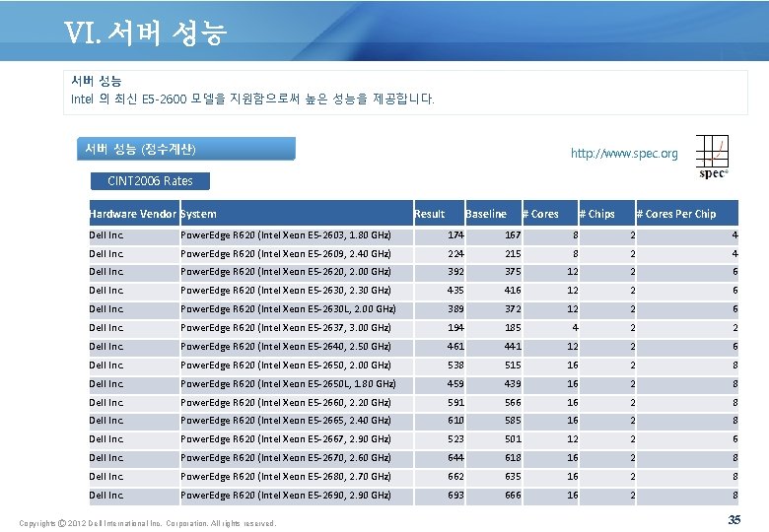The width and height of the screenshot is (769, 532).
Task: Click the Result value 389
Action: (x=455, y=309)
